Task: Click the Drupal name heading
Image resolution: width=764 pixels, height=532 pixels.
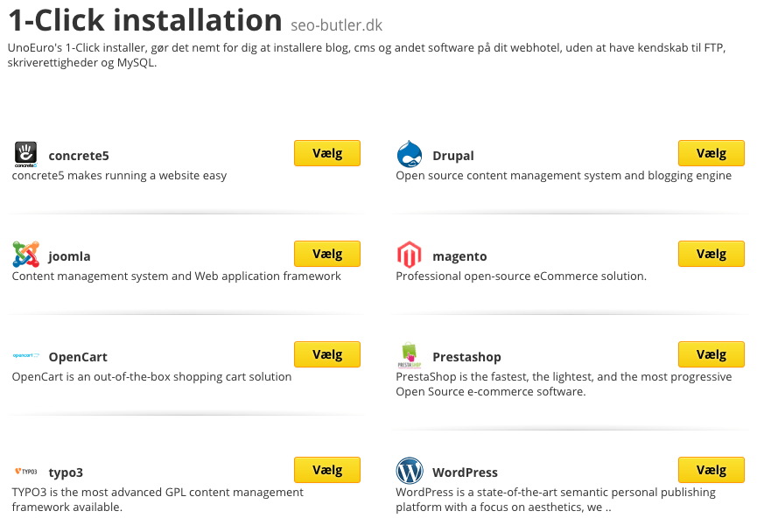Action: [453, 156]
